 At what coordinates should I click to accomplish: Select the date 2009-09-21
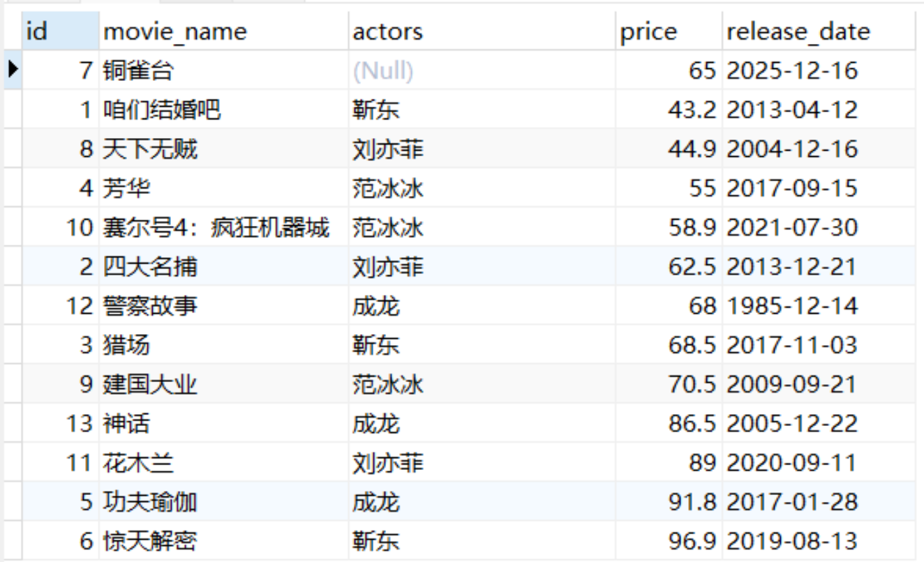(792, 384)
